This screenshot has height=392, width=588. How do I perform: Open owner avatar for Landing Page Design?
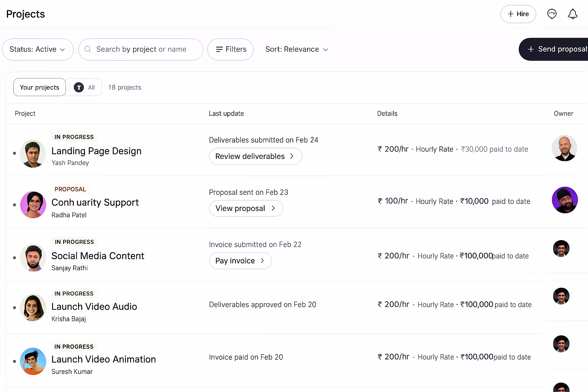pyautogui.click(x=564, y=148)
